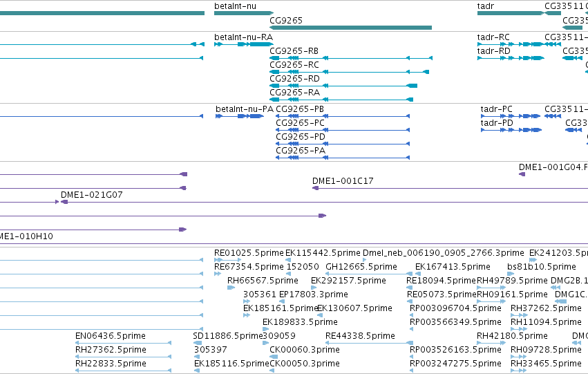588x374 pixels.
Task: Select the tadr-PC protein label
Action: pos(497,109)
